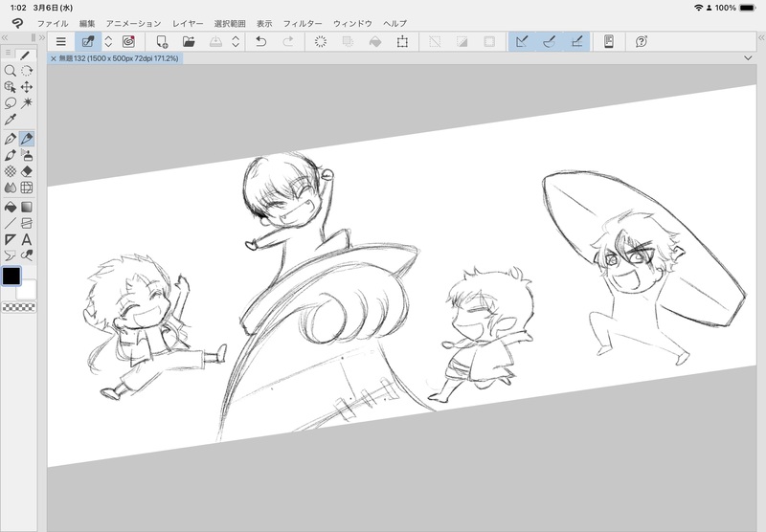Select the Brush tool
Image resolution: width=766 pixels, height=532 pixels.
click(10, 155)
